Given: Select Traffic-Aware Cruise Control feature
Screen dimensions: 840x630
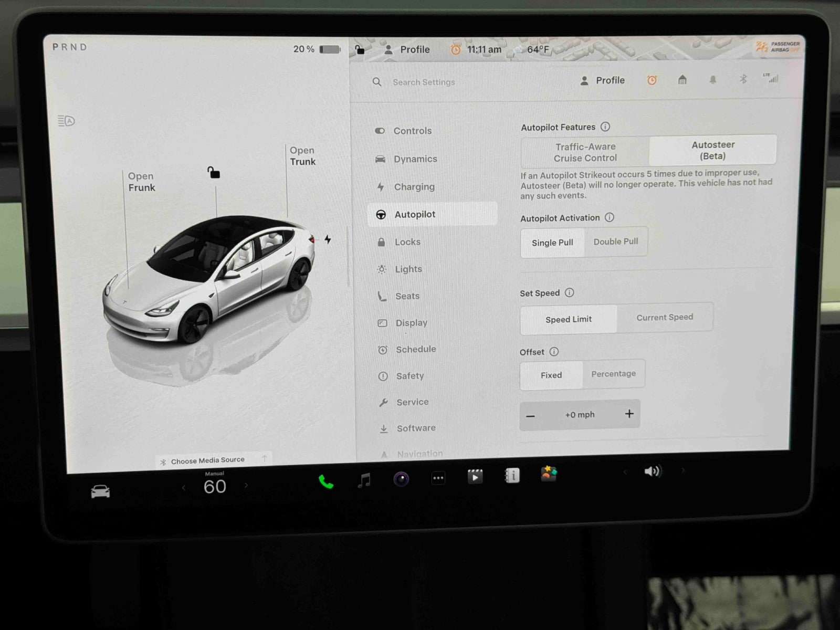Looking at the screenshot, I should [585, 152].
